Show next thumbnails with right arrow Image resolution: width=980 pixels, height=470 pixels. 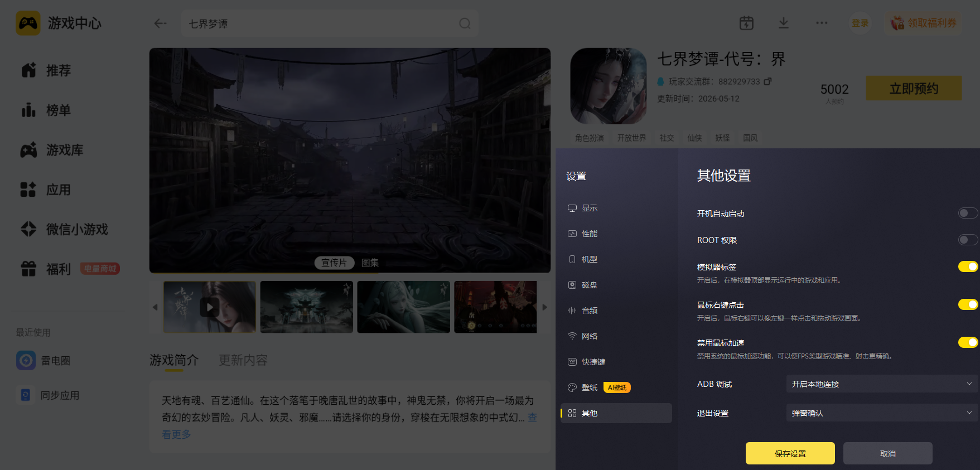click(545, 307)
